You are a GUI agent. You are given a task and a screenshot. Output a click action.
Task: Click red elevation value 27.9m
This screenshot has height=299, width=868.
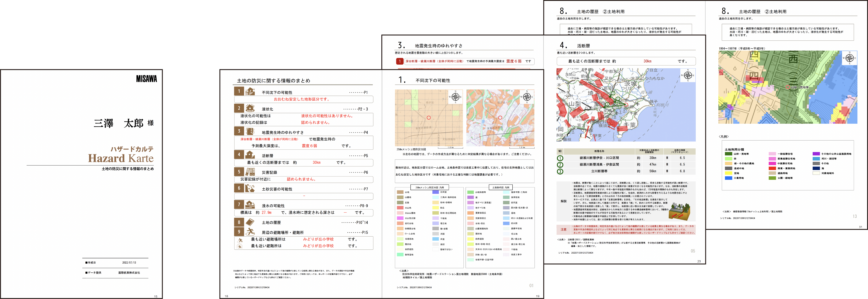(267, 213)
